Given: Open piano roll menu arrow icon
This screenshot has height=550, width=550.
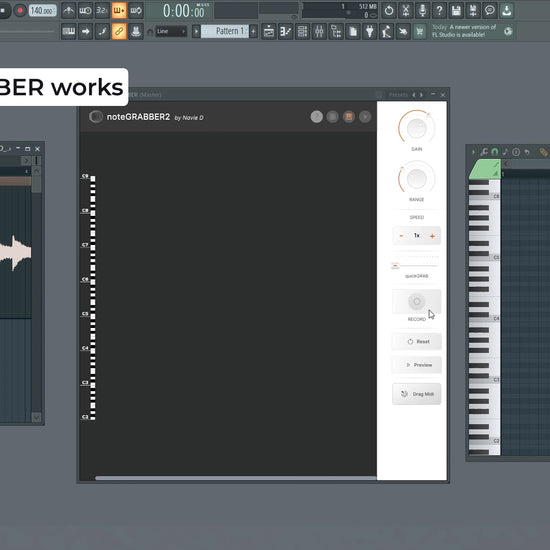Looking at the screenshot, I should click(473, 152).
